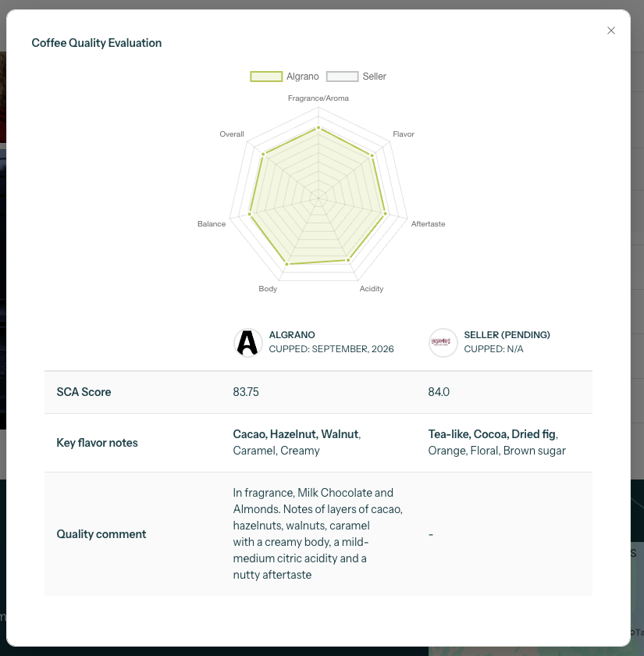The image size is (644, 656).
Task: Click the Balance axis label
Action: point(212,224)
